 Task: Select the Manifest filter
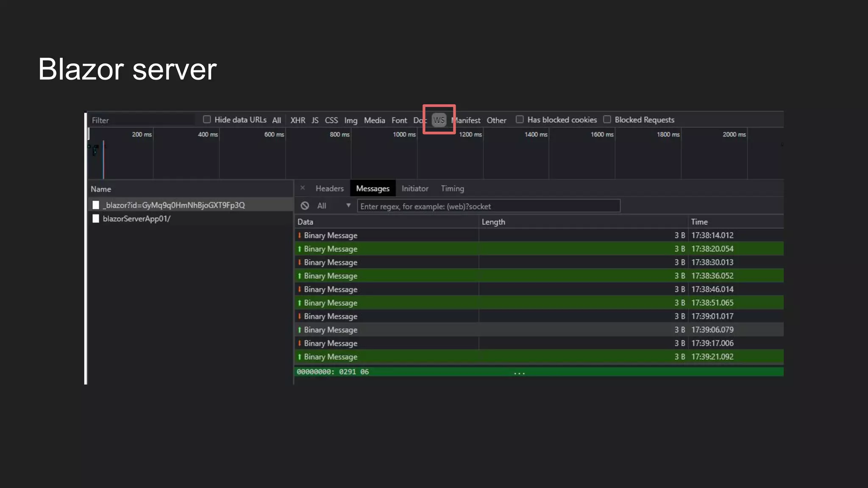[x=466, y=120]
